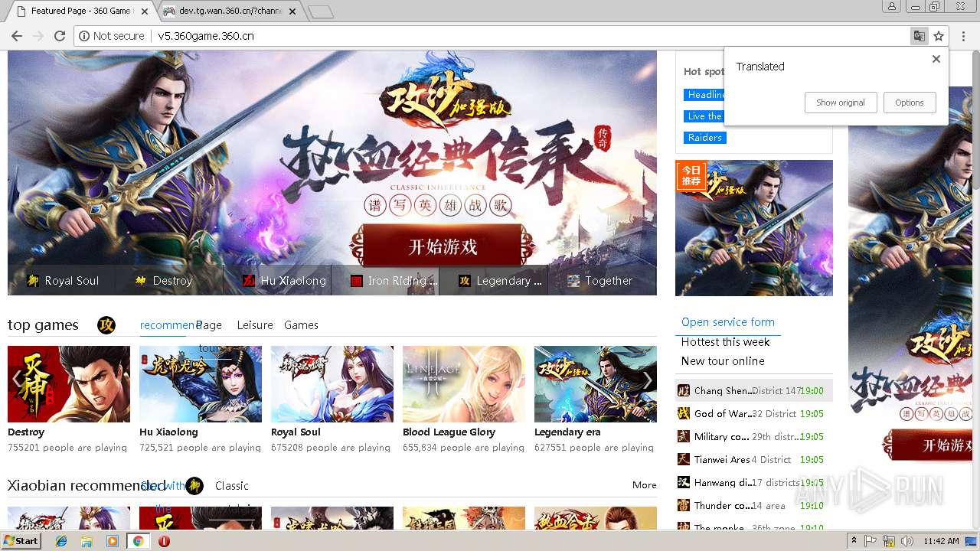This screenshot has height=551, width=980.
Task: Close the dev.tg.wan.360.cn tab
Action: 293,11
